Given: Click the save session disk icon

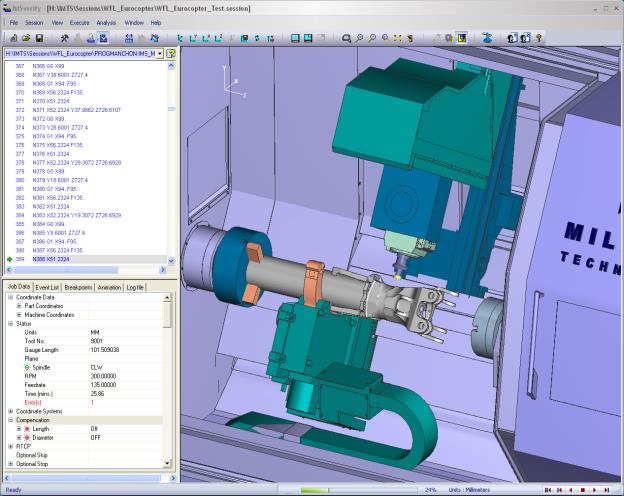Looking at the screenshot, I should coord(39,38).
